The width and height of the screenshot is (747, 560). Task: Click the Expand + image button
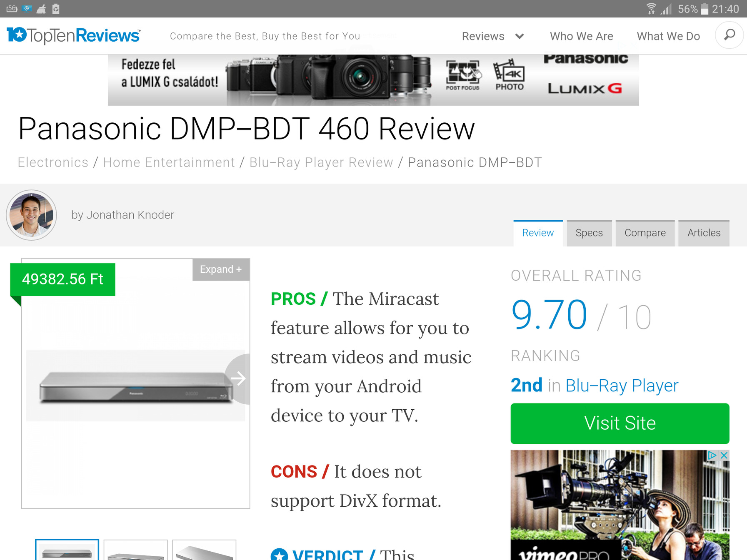click(221, 269)
